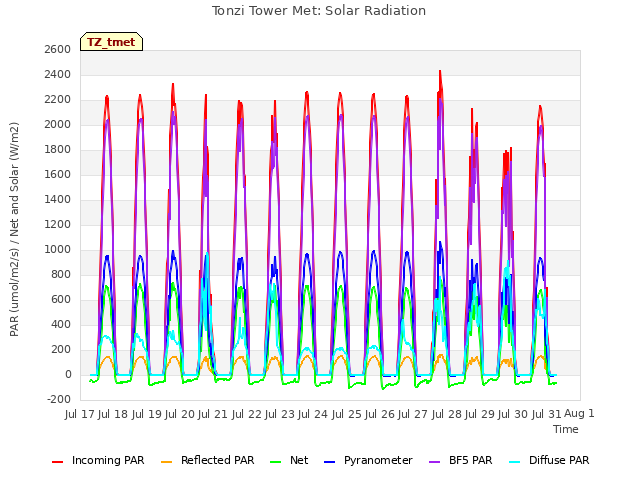The height and width of the screenshot is (480, 640).
Task: Click the Jul 28 x-axis date label
Action: pyautogui.click(x=447, y=414)
